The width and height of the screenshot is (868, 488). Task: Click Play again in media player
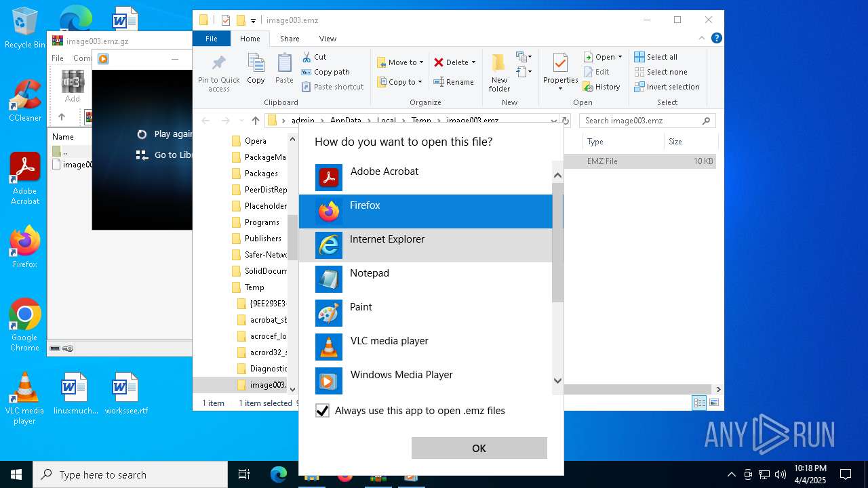pyautogui.click(x=164, y=134)
